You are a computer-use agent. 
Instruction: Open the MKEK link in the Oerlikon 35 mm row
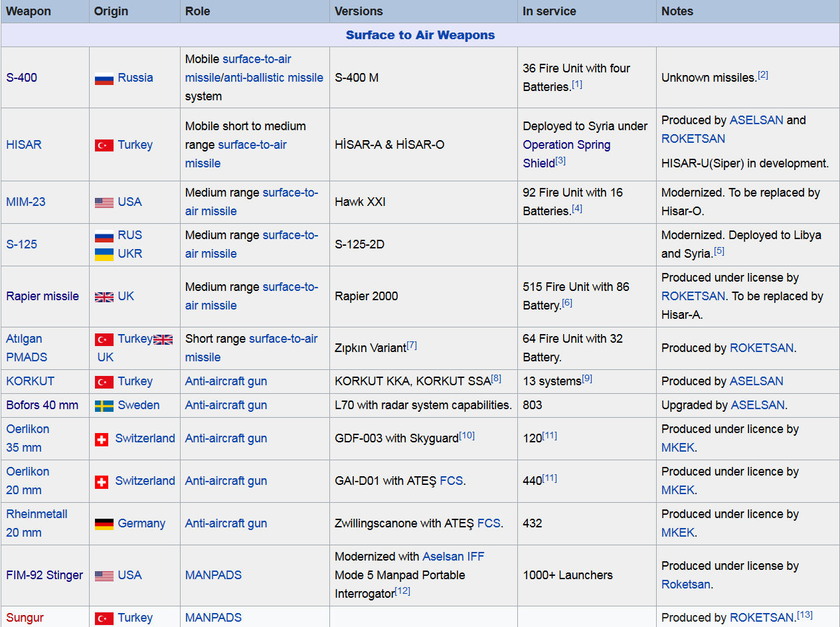(678, 448)
